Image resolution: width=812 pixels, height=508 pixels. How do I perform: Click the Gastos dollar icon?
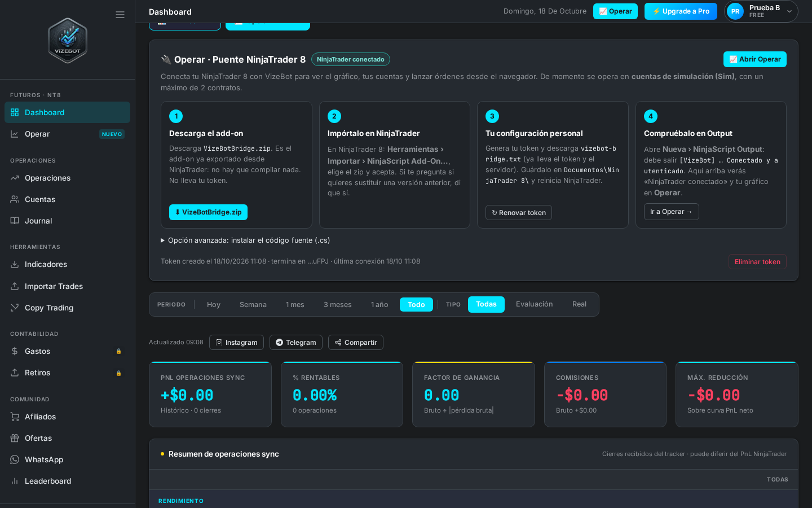pyautogui.click(x=15, y=351)
